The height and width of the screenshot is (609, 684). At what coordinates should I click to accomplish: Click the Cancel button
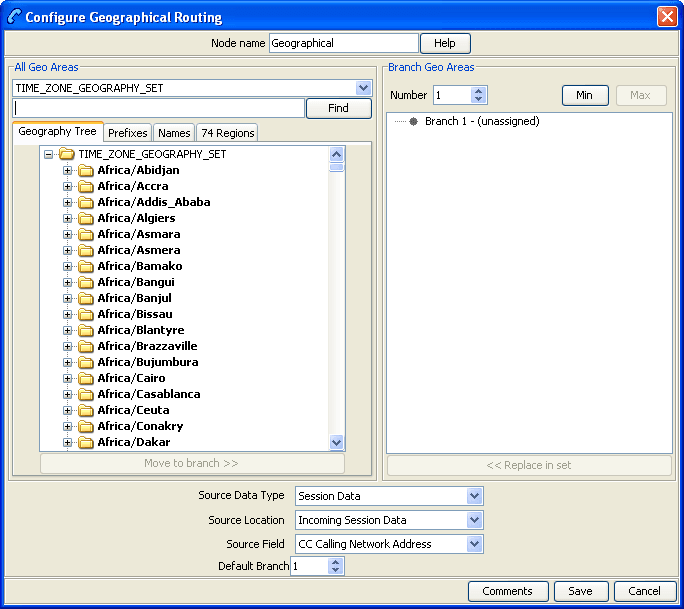pyautogui.click(x=644, y=591)
